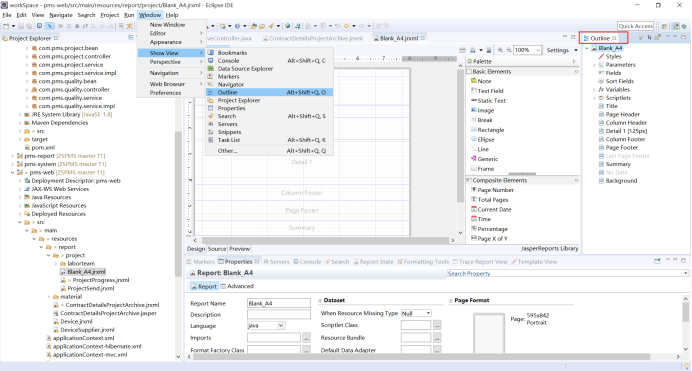Expand the material folder
692x371 pixels.
49,297
